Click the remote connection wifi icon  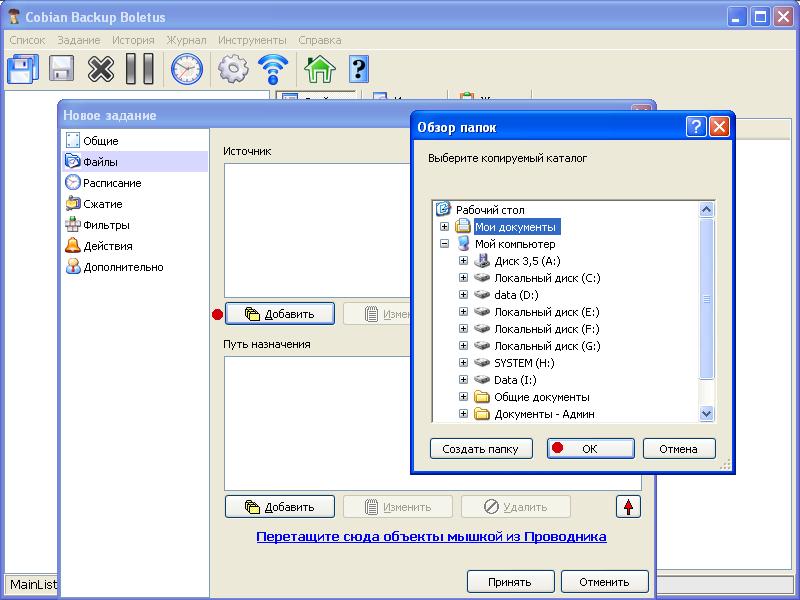(273, 69)
